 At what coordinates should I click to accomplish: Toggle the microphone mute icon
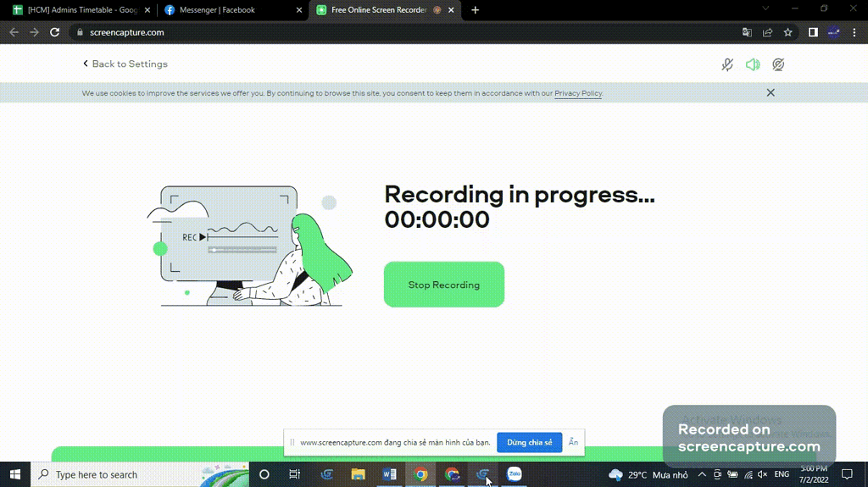coord(727,64)
